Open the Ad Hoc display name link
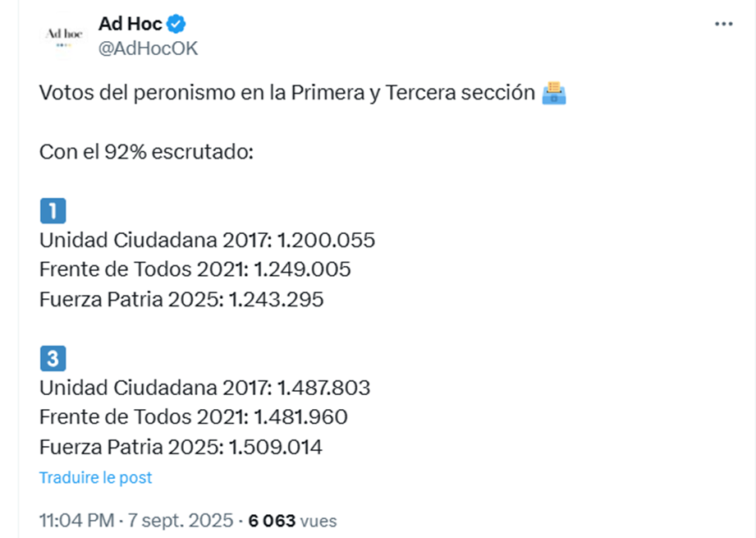The image size is (756, 538). [130, 24]
